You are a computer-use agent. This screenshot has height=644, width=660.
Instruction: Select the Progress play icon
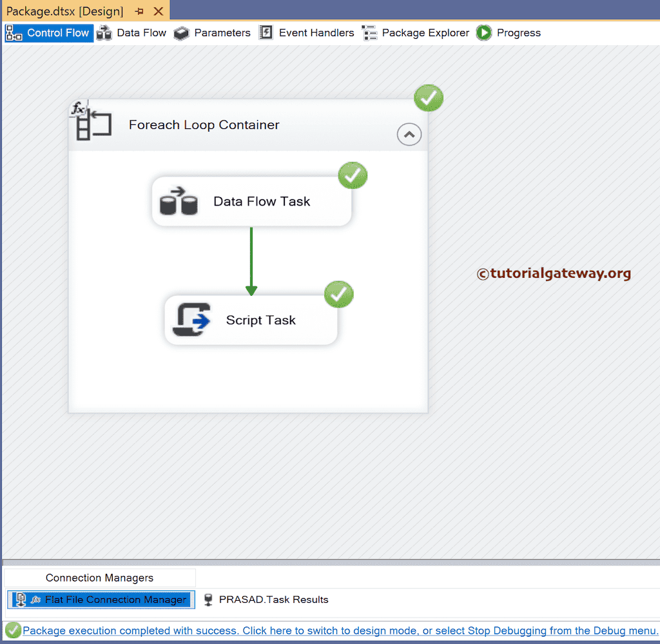(x=483, y=32)
